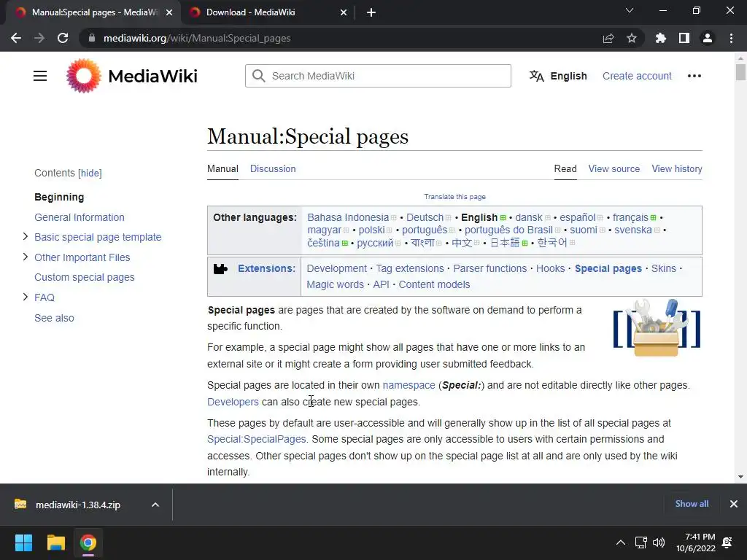Hide the contents sidebar
Viewport: 747px width, 560px height.
[x=90, y=174]
